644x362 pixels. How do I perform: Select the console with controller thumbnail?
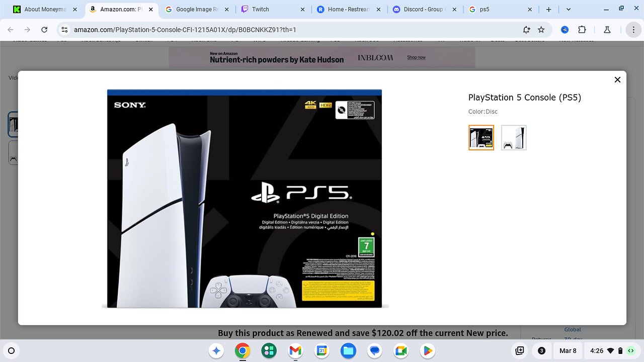[x=514, y=137]
